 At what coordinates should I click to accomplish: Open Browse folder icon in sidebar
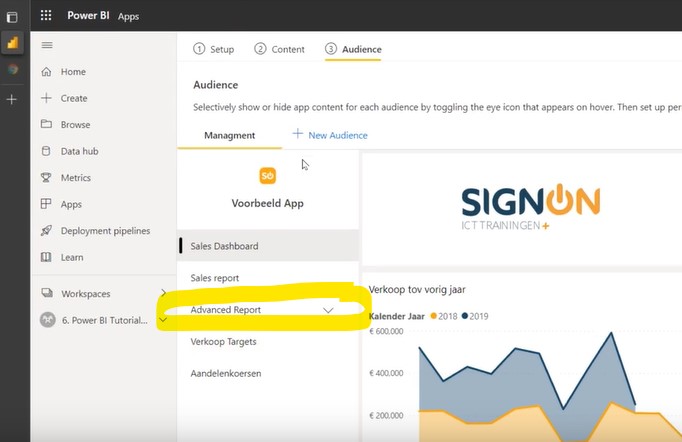pos(46,125)
